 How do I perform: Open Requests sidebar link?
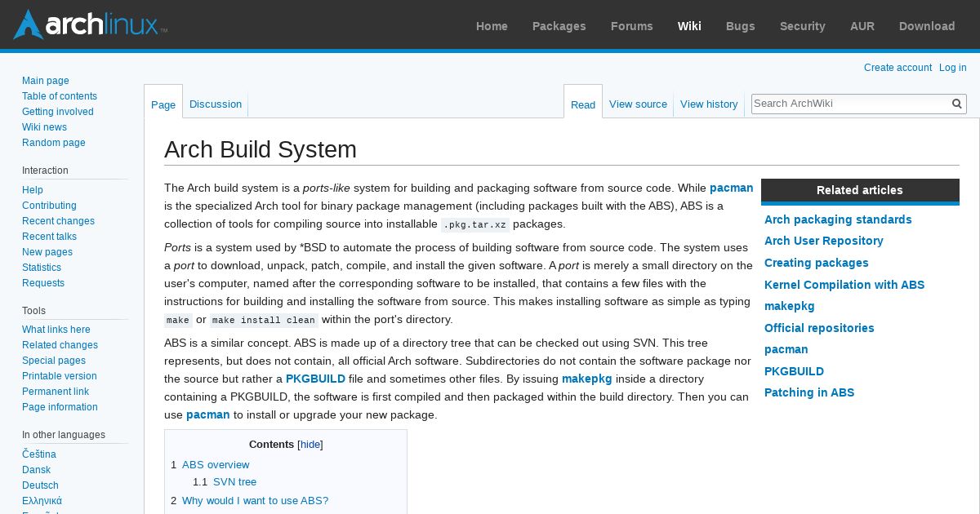point(43,283)
